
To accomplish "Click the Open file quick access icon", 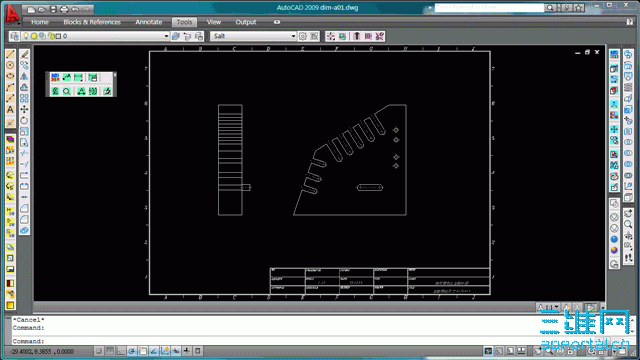I will pyautogui.click(x=42, y=9).
